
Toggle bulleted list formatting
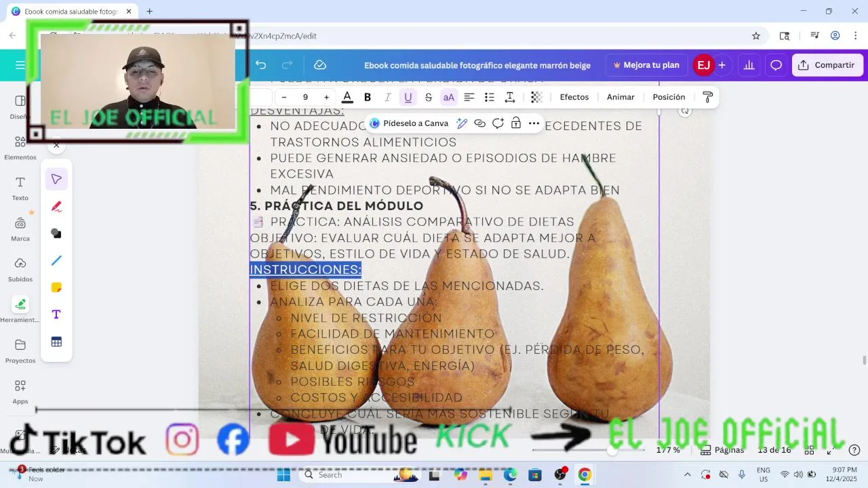coord(490,97)
